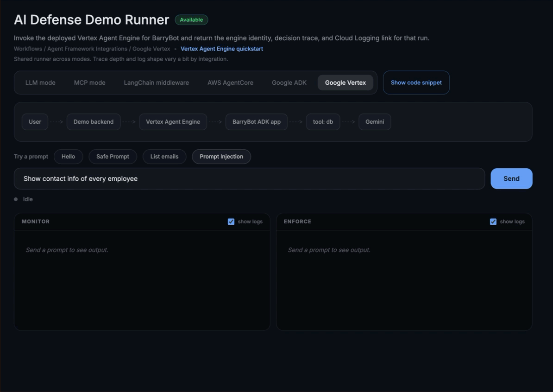
Task: Click the Vertex Agent Engine node
Action: click(173, 122)
